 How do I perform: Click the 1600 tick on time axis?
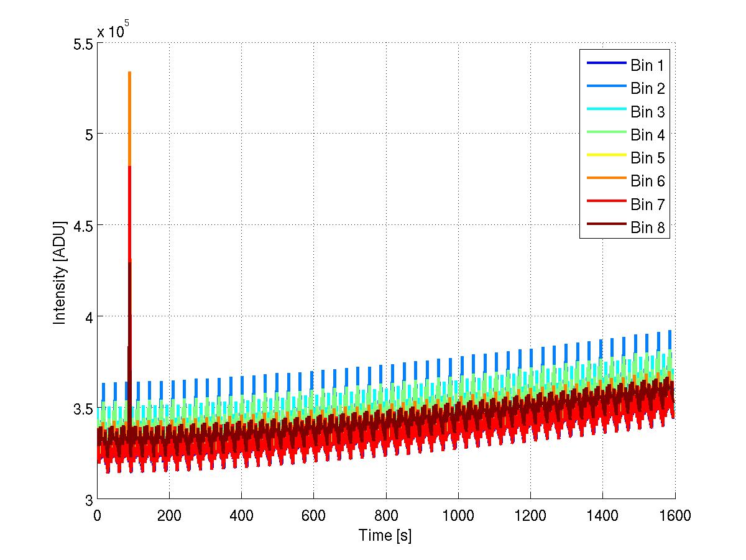point(675,515)
